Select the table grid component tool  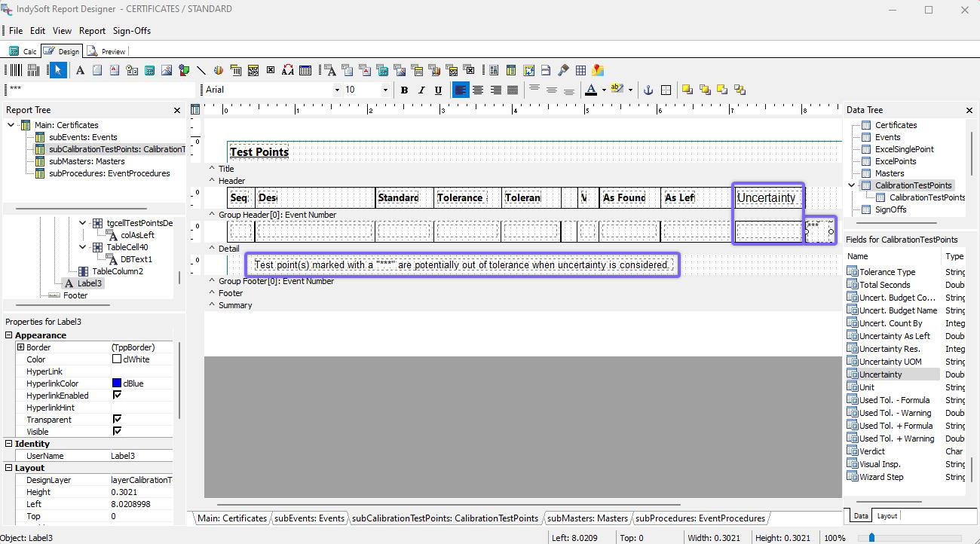click(580, 70)
